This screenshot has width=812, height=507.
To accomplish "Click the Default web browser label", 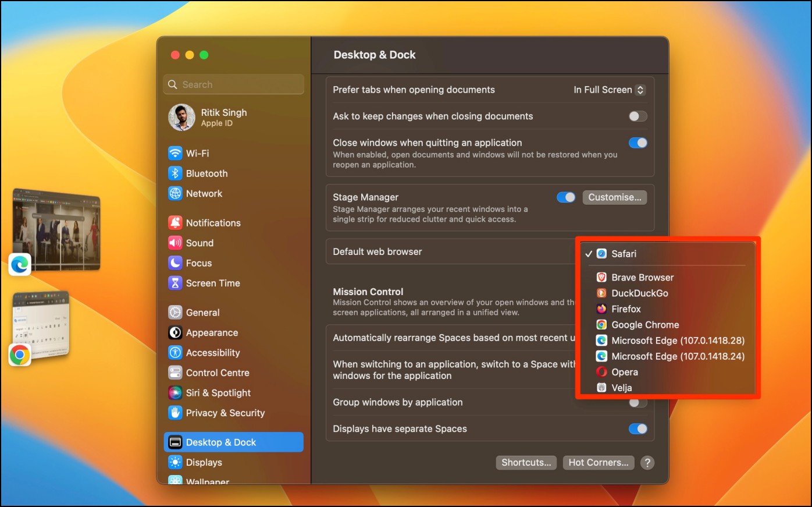I will tap(377, 252).
